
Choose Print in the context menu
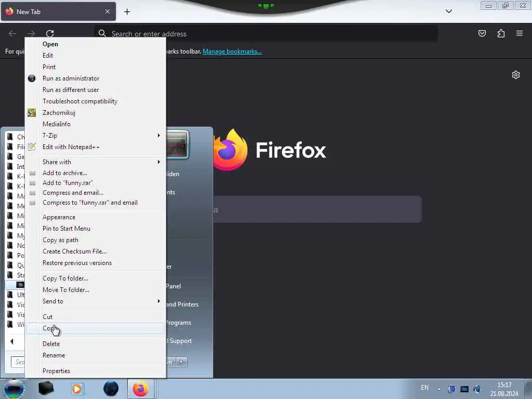click(x=96, y=67)
